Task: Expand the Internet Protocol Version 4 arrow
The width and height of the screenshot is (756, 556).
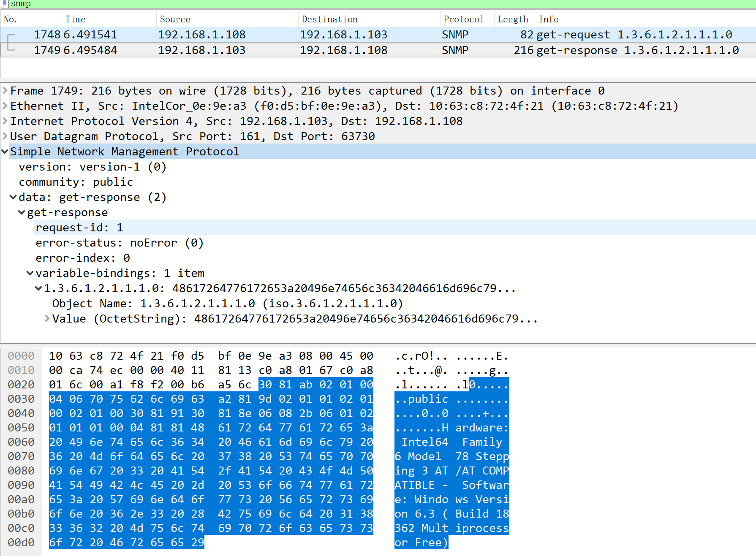Action: [x=5, y=121]
